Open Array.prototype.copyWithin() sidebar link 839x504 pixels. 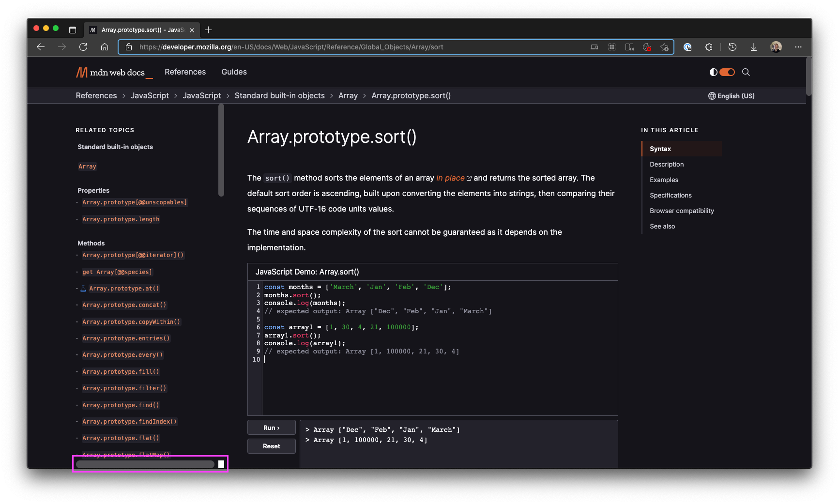tap(131, 322)
